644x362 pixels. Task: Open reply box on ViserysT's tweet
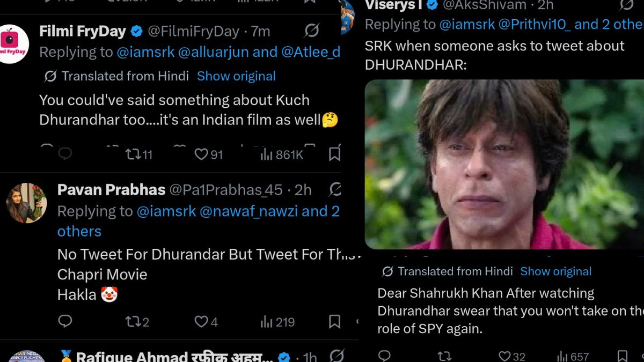(x=384, y=355)
